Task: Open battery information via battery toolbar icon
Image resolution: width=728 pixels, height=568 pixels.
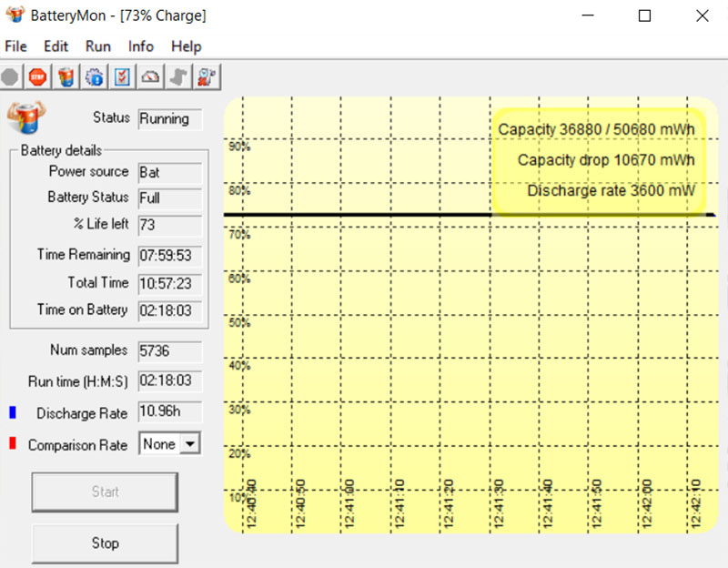Action: pos(66,76)
